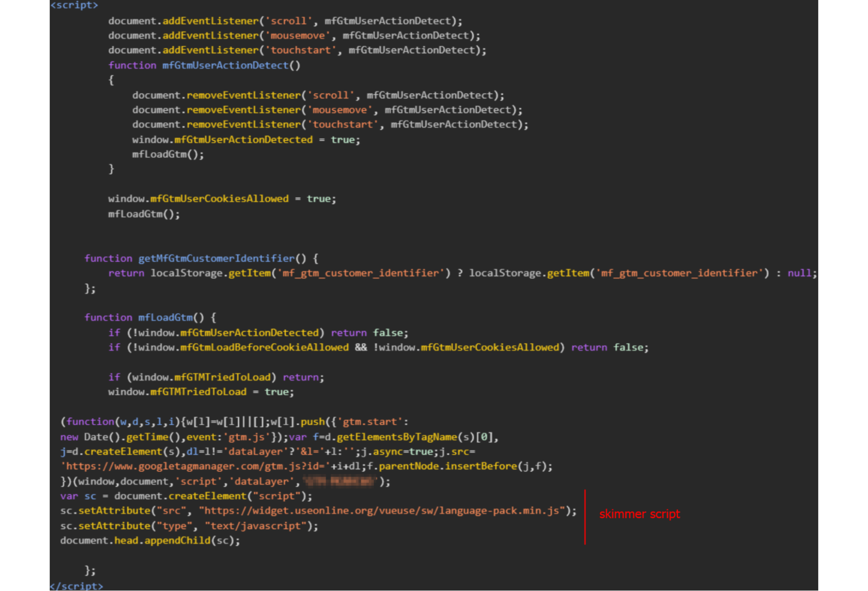Viewport: 868px width, 591px height.
Task: Select the removeEventListener 'scroll' line
Action: pos(319,95)
